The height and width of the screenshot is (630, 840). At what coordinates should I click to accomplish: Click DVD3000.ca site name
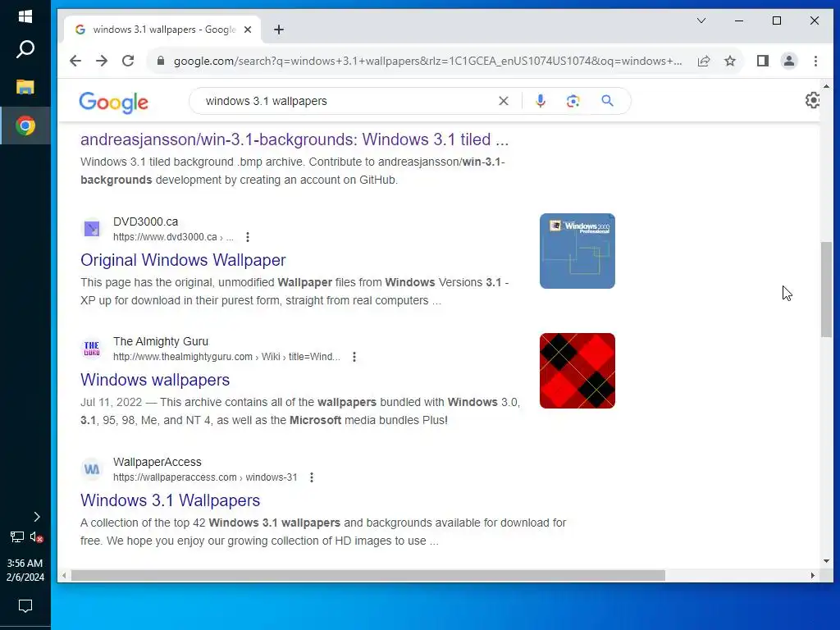point(146,221)
